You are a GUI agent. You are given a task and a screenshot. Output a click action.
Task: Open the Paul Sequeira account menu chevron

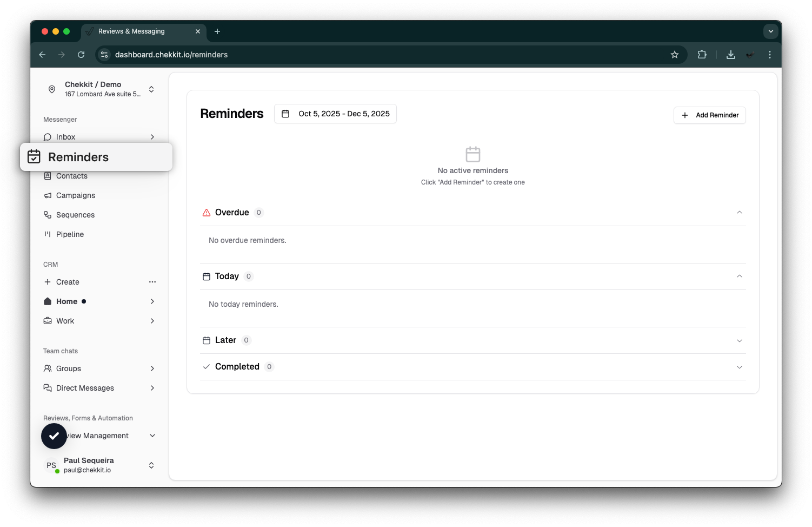[x=151, y=465]
